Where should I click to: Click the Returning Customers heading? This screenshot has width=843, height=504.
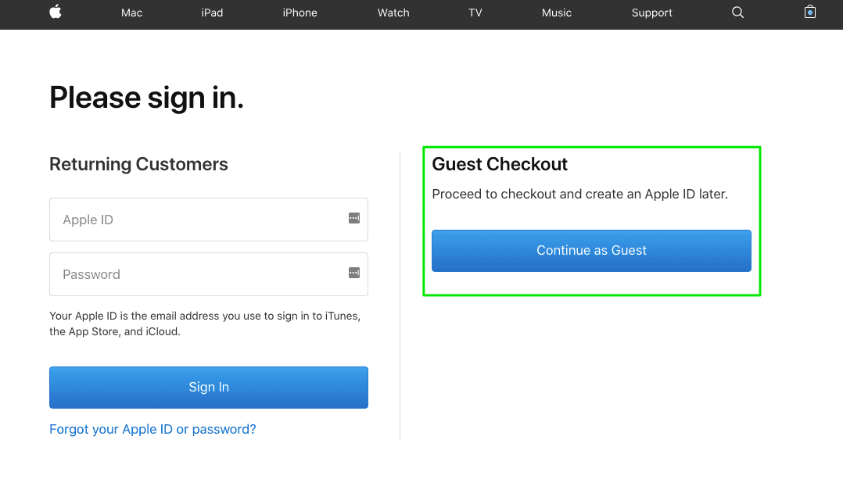[138, 164]
